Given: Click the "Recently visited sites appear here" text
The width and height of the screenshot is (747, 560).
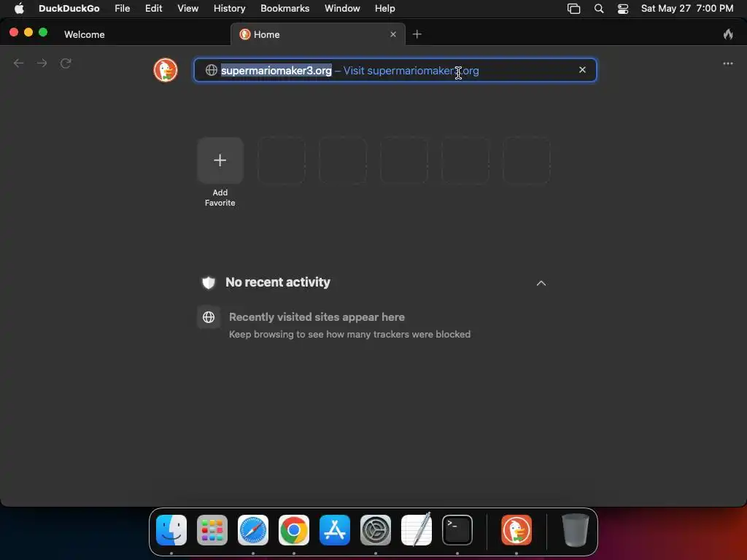Looking at the screenshot, I should coord(317,317).
